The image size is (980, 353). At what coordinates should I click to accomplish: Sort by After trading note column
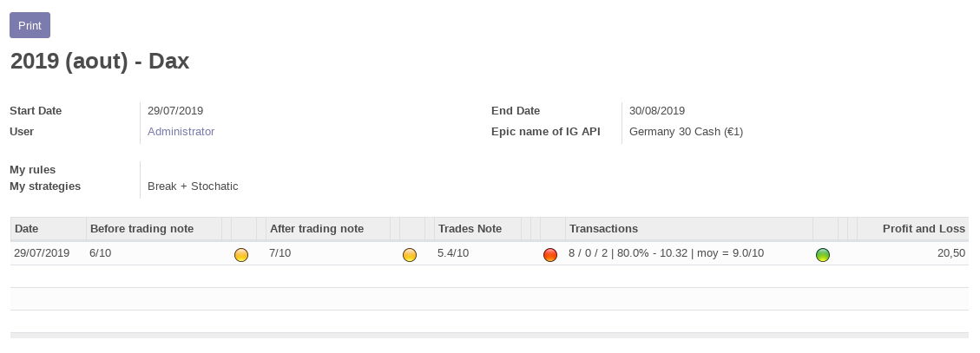tap(317, 229)
